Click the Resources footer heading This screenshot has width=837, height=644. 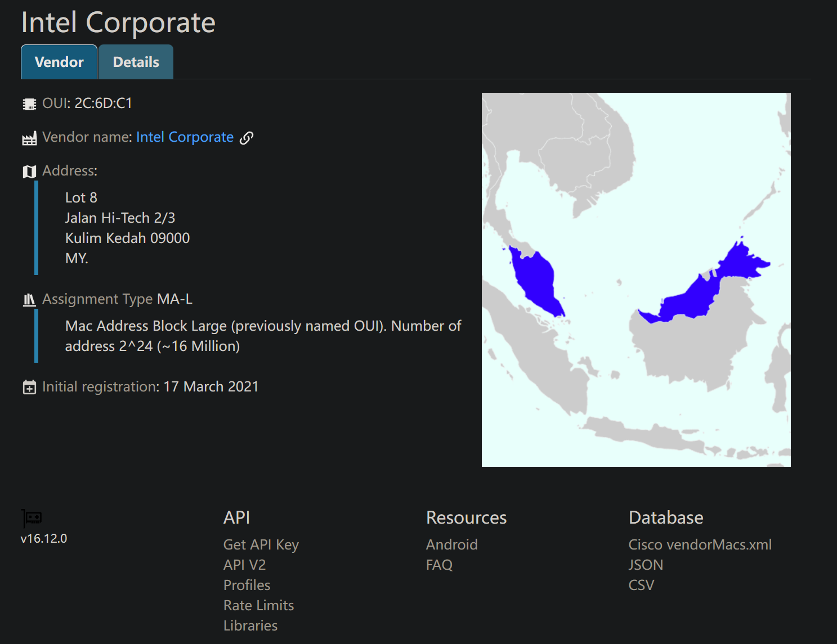click(466, 517)
